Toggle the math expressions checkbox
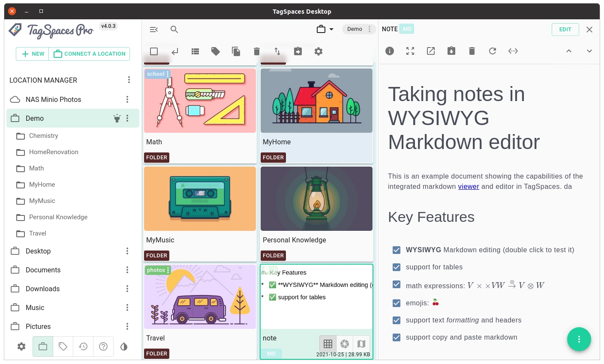 click(x=397, y=285)
